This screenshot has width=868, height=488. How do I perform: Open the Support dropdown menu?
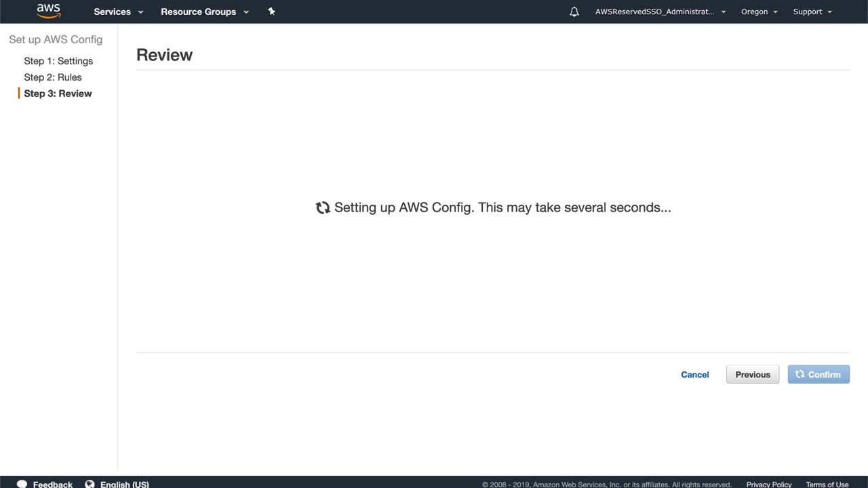pos(812,12)
